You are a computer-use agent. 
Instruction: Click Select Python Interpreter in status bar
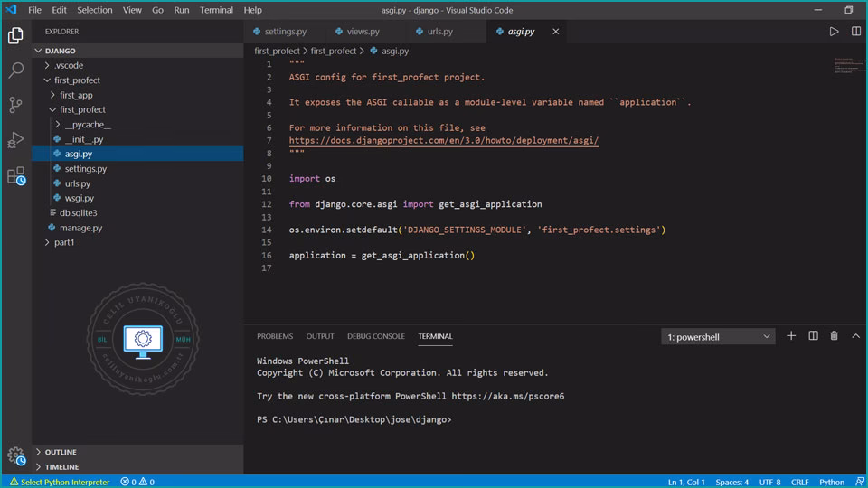60,482
